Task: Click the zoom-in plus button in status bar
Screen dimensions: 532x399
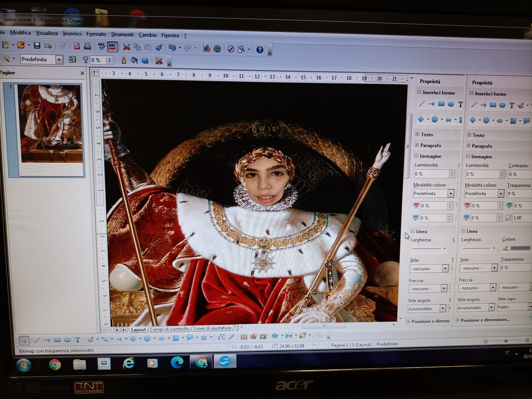Action: coord(527,340)
